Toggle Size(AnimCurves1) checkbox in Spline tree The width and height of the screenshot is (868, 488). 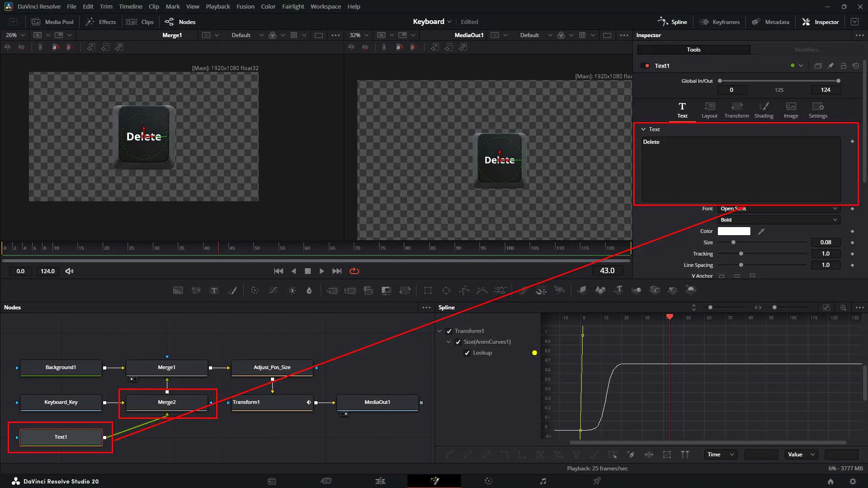458,342
